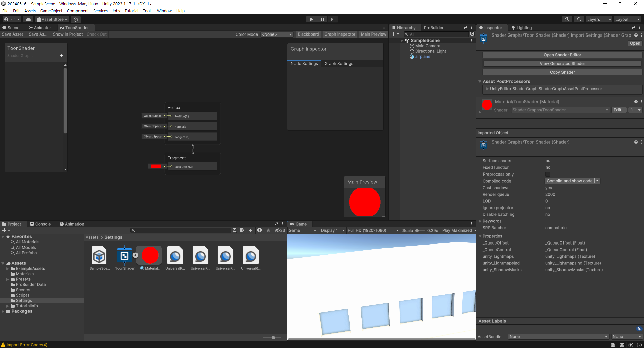The height and width of the screenshot is (348, 644).
Task: Toggle the Hierarchy panel lock icon
Action: [465, 28]
